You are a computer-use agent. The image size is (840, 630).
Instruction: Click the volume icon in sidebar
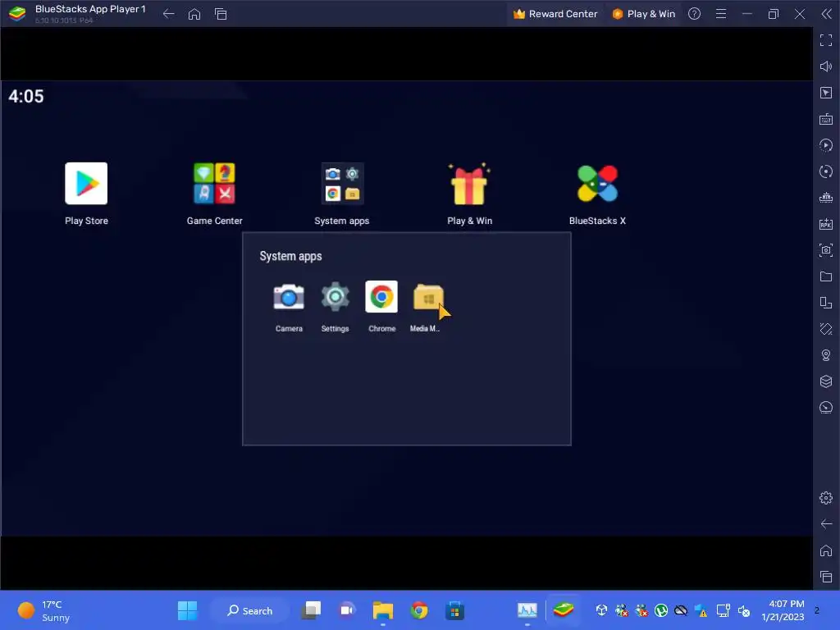[826, 66]
